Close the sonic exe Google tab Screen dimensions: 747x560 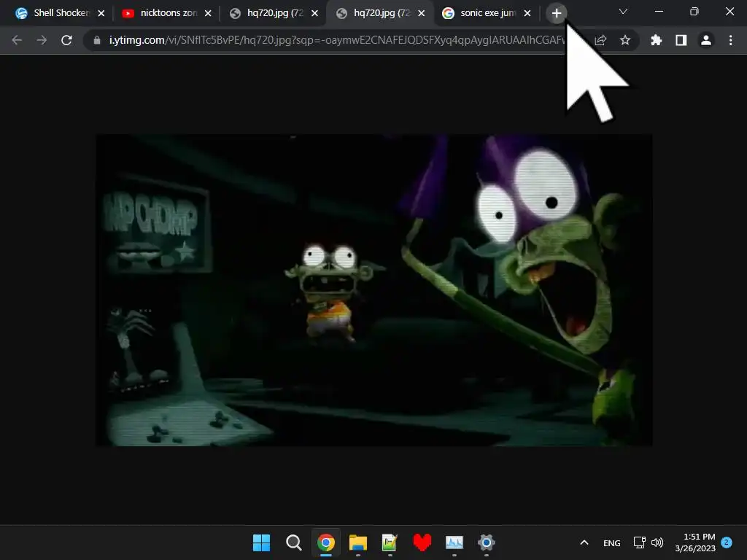[x=527, y=13]
